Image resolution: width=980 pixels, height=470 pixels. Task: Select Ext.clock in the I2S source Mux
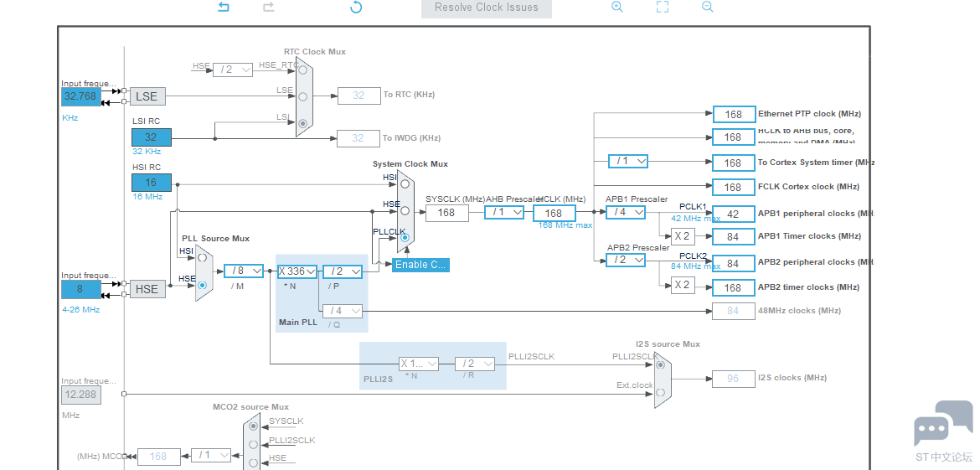point(661,392)
